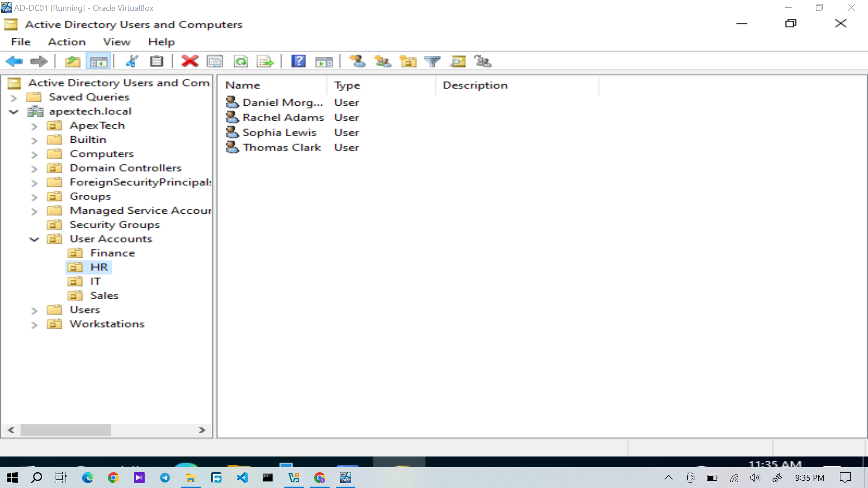Image resolution: width=868 pixels, height=488 pixels.
Task: Select the Finance OU under User Accounts
Action: click(x=113, y=253)
